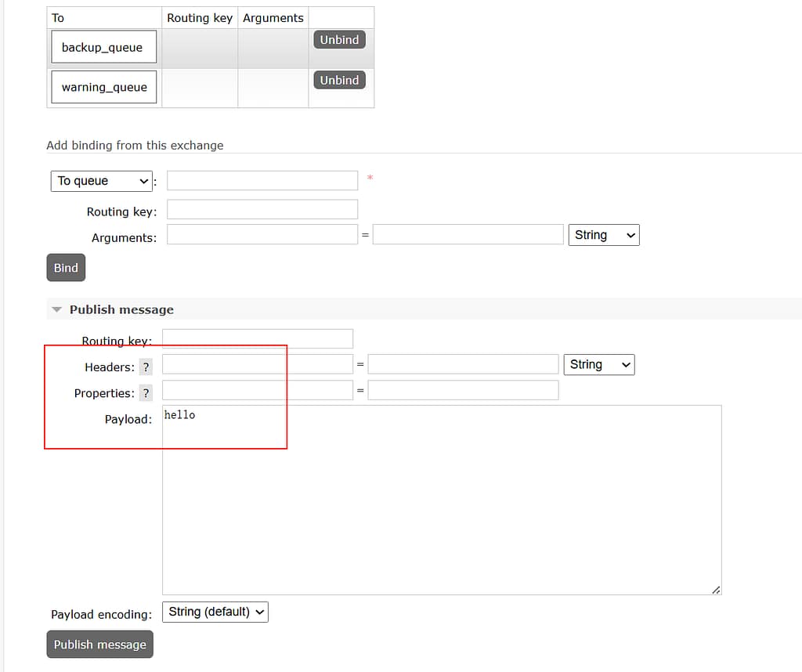Open the Headers type String dropdown
802x672 pixels.
(598, 364)
